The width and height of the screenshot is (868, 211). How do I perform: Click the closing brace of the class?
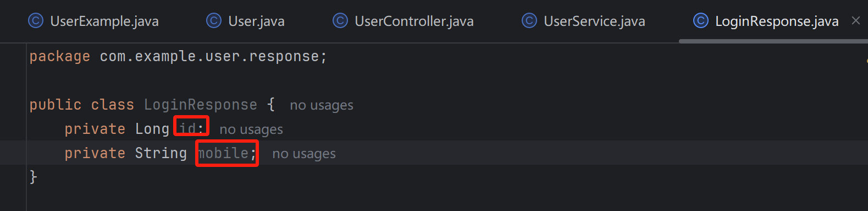point(33,177)
